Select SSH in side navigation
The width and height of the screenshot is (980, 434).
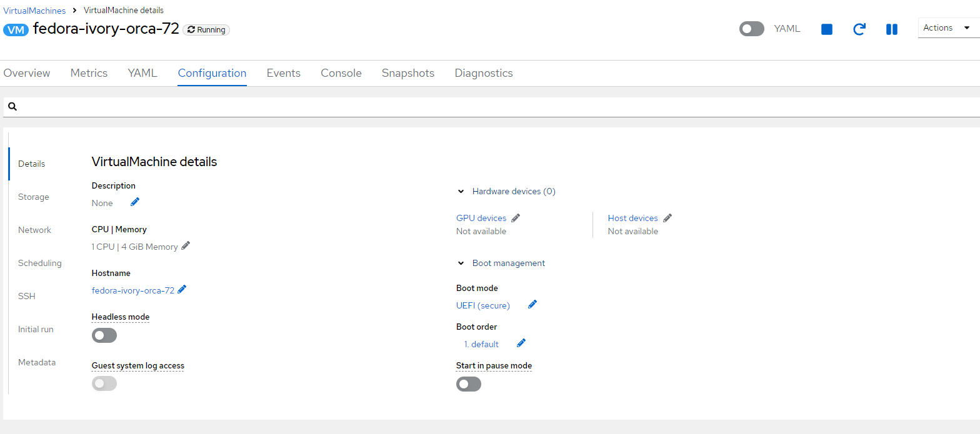(27, 296)
